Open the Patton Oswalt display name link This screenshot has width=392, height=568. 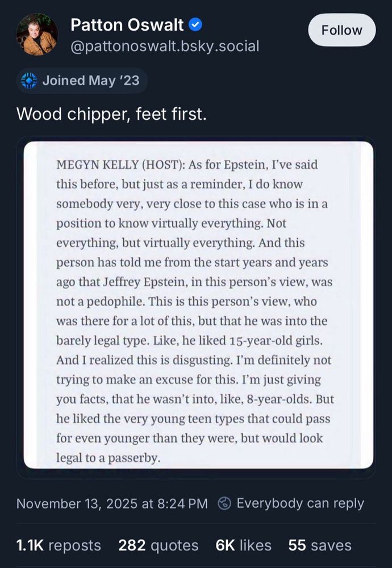[x=127, y=25]
